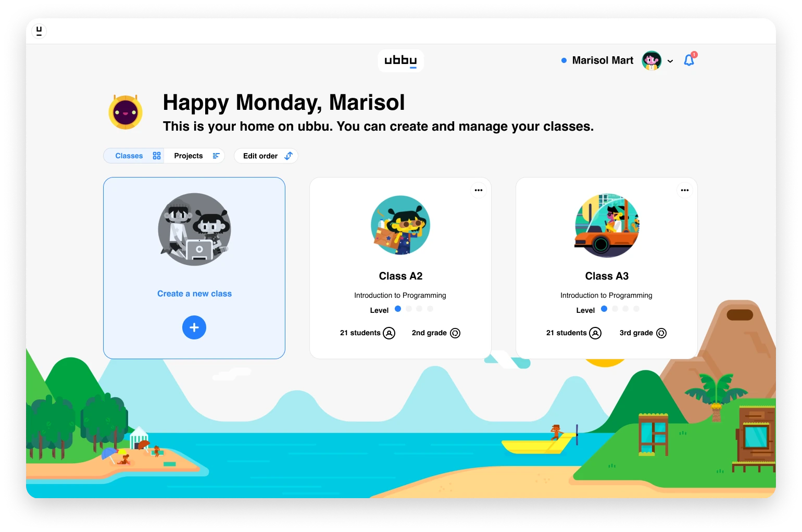The width and height of the screenshot is (802, 532).
Task: Click the Edit order button
Action: pos(266,156)
